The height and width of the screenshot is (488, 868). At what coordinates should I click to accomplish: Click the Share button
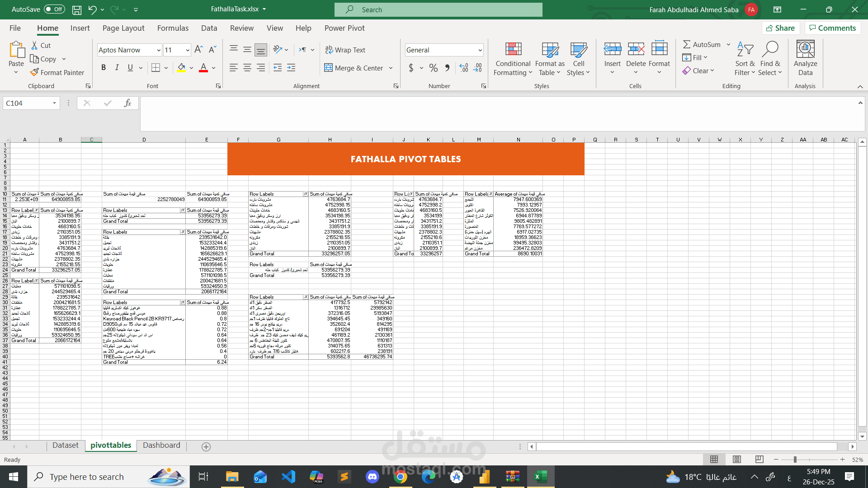tap(780, 28)
